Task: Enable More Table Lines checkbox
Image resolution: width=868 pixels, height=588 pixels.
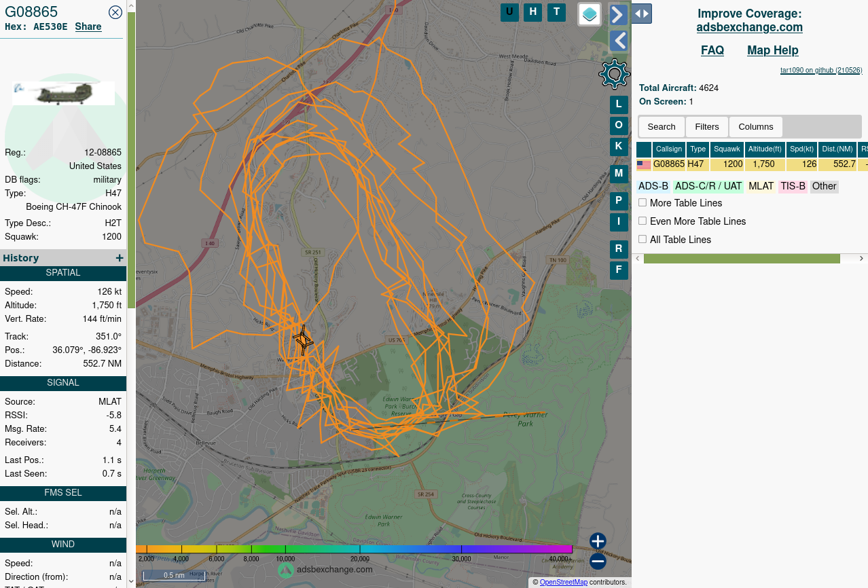Action: [x=643, y=202]
